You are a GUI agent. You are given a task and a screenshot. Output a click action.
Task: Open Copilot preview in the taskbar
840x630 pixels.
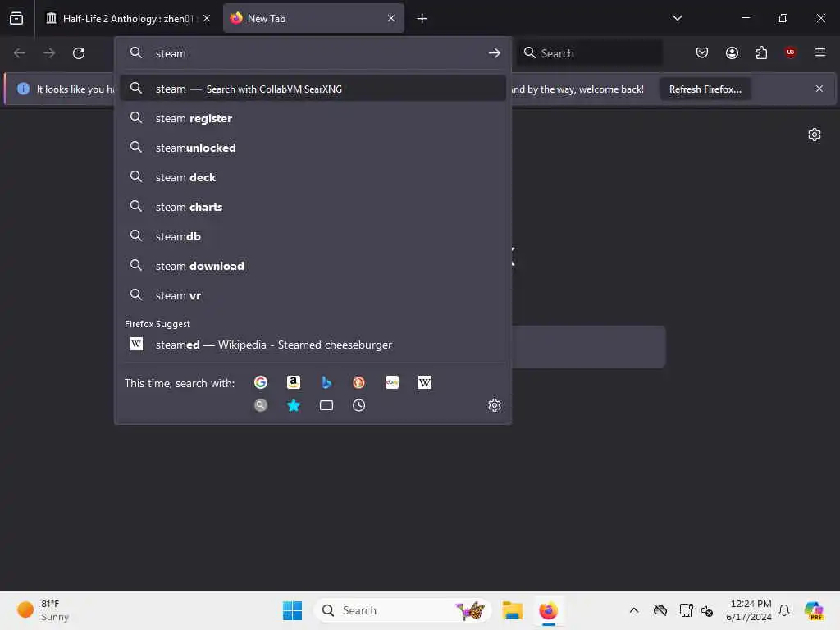click(814, 610)
